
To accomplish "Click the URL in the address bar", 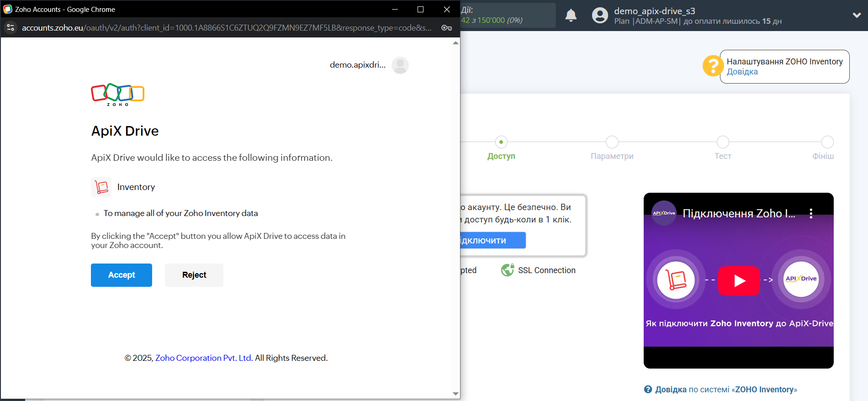I will (227, 28).
